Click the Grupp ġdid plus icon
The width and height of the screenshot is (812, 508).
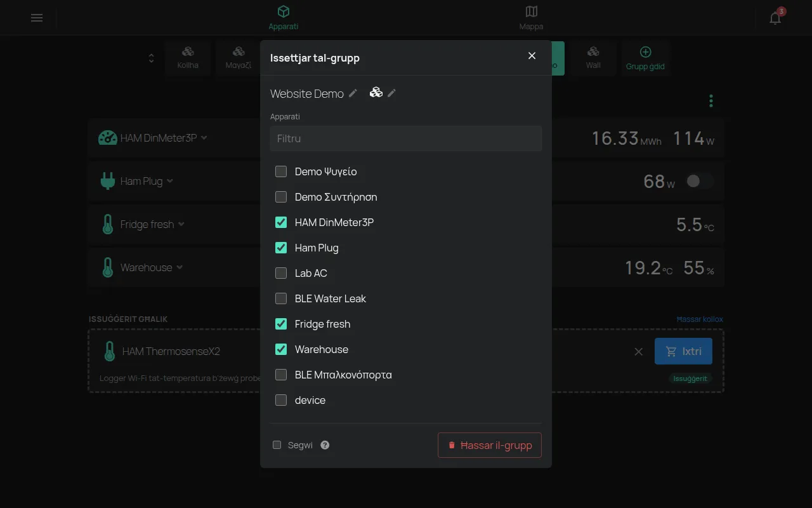click(645, 52)
